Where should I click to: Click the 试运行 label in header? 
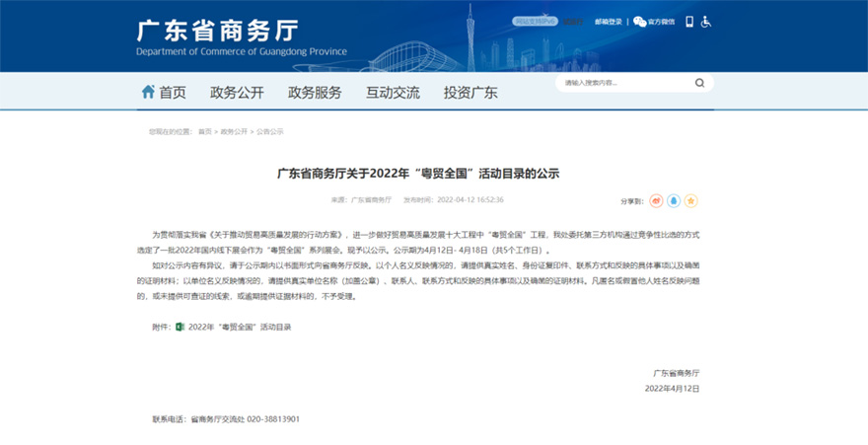573,22
